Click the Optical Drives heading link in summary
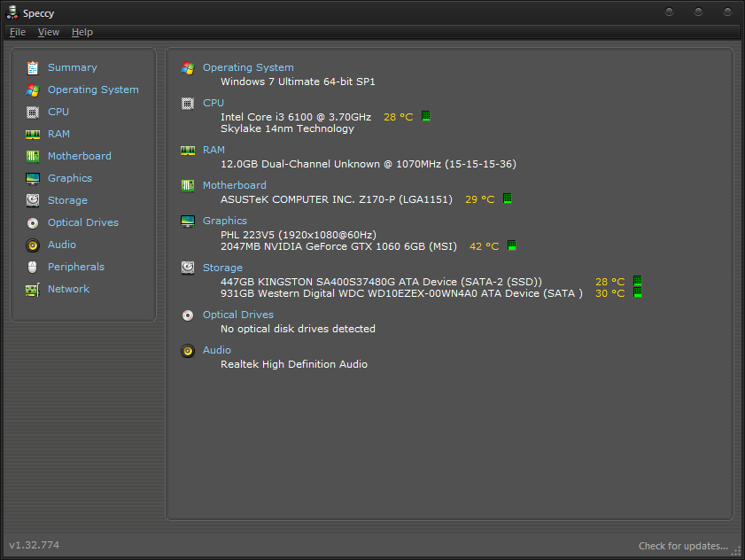The image size is (745, 560). pos(238,315)
